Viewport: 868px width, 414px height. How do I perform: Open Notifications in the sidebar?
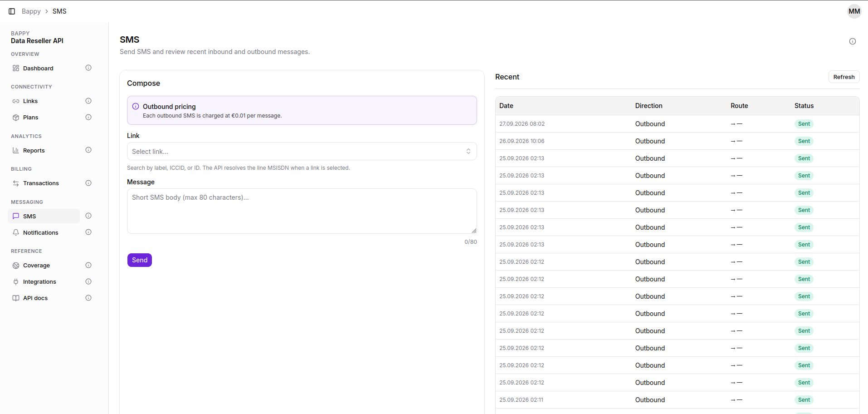tap(44, 232)
